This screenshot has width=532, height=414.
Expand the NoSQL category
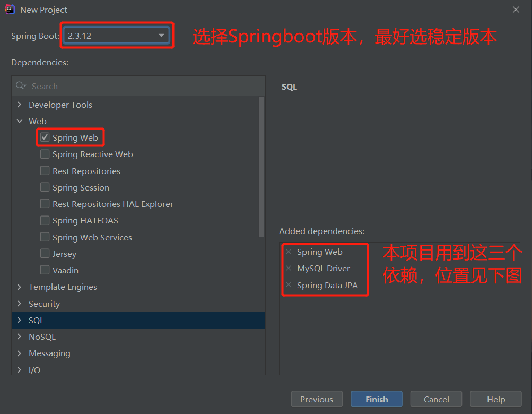pyautogui.click(x=20, y=337)
